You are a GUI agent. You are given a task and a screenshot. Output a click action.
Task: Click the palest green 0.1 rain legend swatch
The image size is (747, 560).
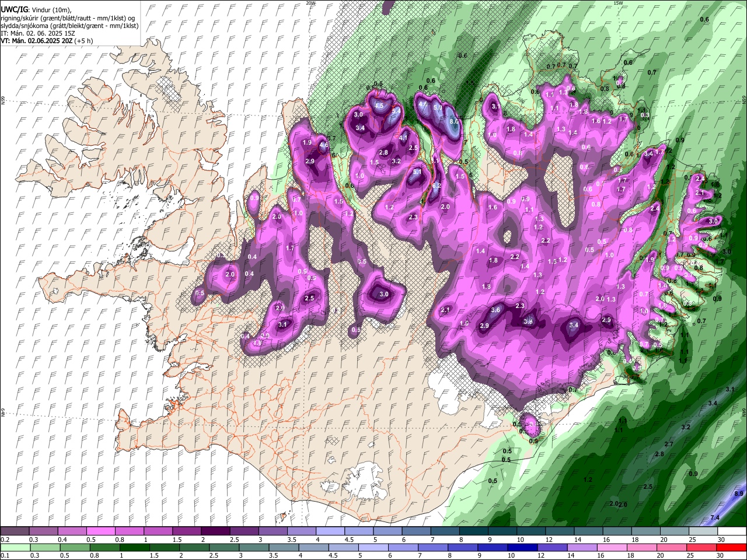(x=15, y=548)
